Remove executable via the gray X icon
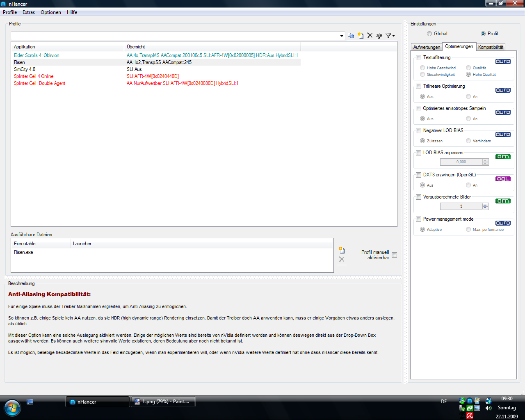 pos(341,259)
